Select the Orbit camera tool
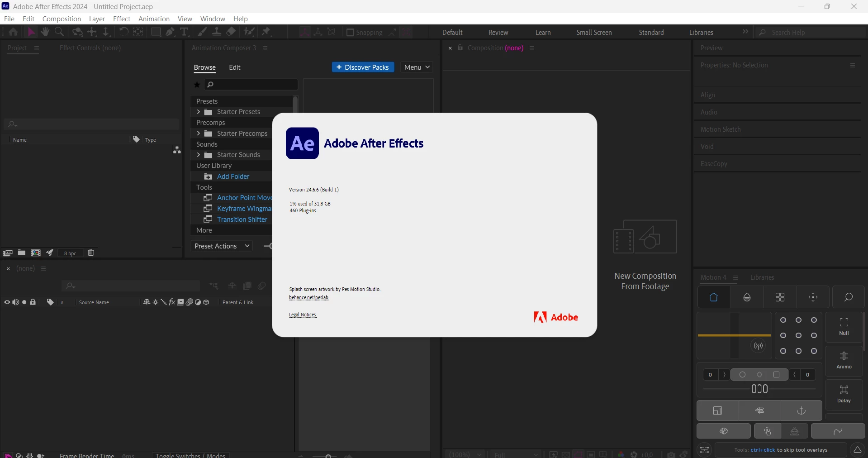The width and height of the screenshot is (868, 458). (78, 32)
